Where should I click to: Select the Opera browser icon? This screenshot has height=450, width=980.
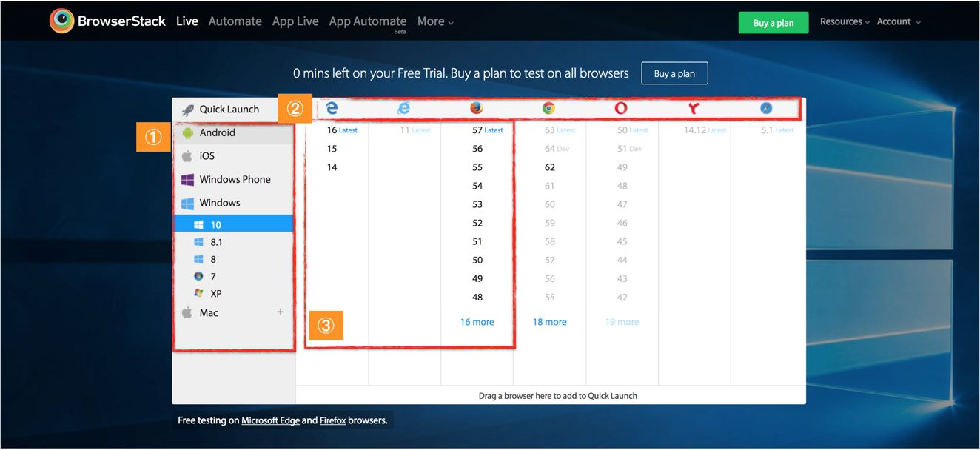(x=621, y=108)
